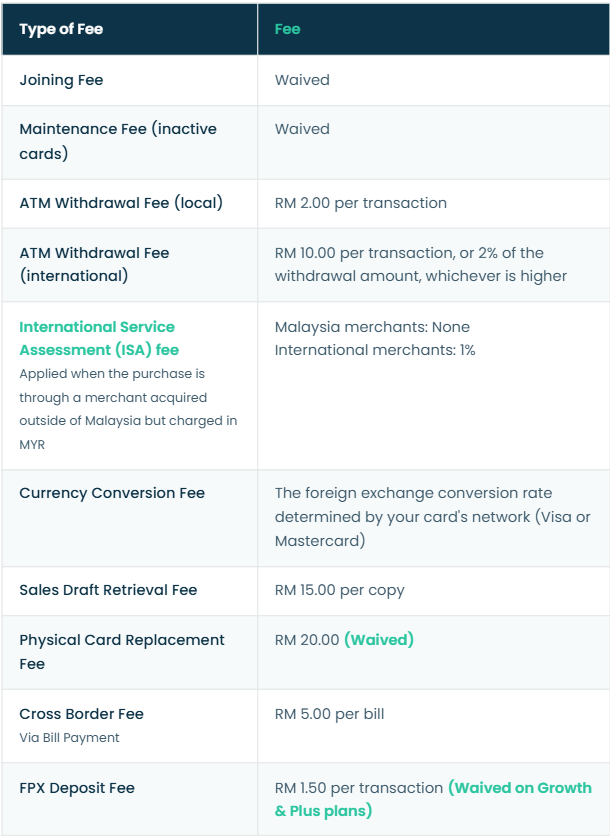Screen dimensions: 612x837
Task: Click the International Service Assessment (ISA) fee link
Action: coord(99,338)
